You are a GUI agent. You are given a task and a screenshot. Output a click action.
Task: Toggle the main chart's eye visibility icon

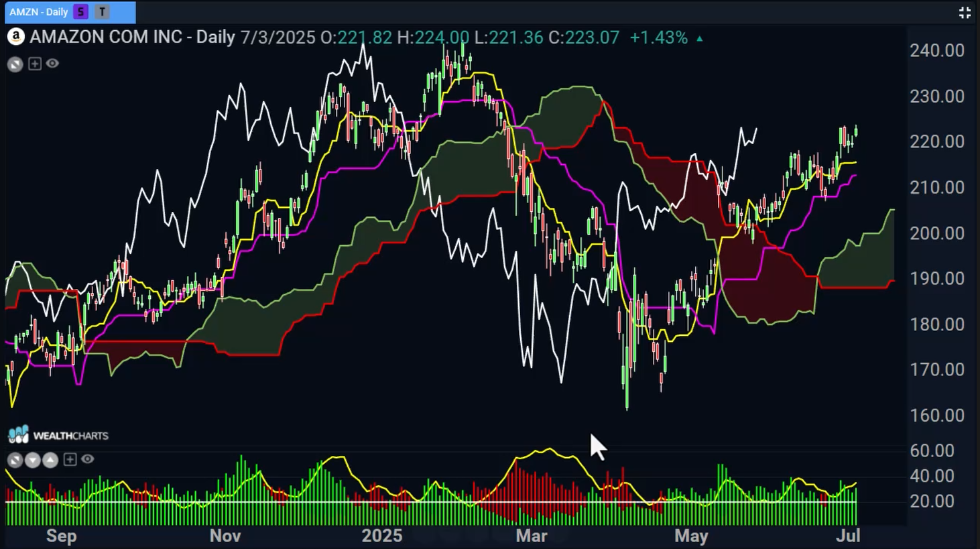click(52, 64)
